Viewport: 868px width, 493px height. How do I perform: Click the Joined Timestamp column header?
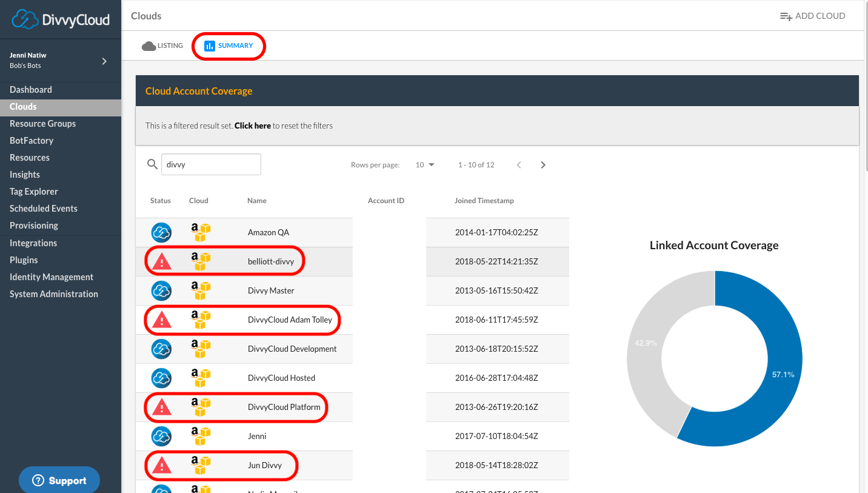tap(484, 201)
